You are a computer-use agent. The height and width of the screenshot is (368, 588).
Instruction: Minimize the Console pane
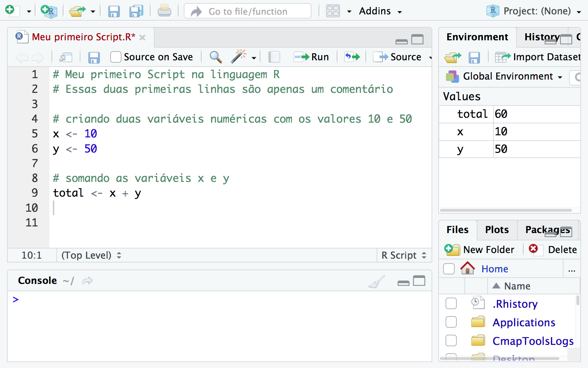(x=404, y=283)
